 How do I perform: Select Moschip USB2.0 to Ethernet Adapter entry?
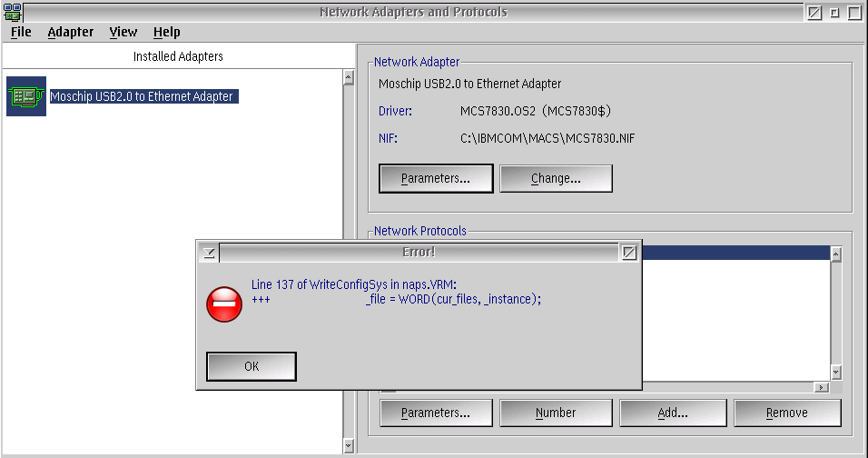point(144,96)
